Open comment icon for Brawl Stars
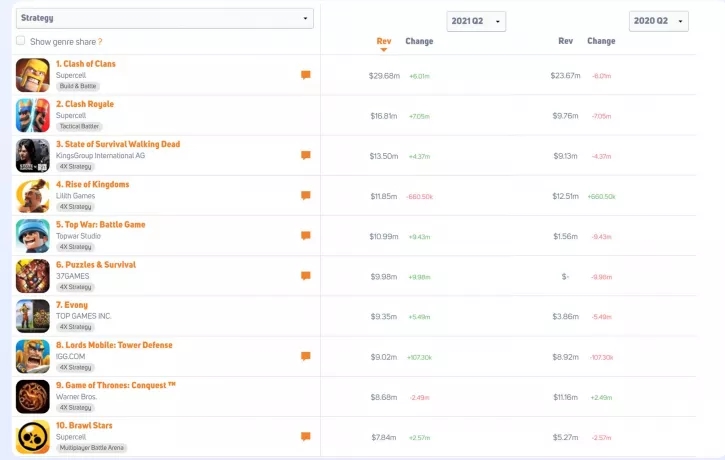The image size is (725, 460). 306,437
